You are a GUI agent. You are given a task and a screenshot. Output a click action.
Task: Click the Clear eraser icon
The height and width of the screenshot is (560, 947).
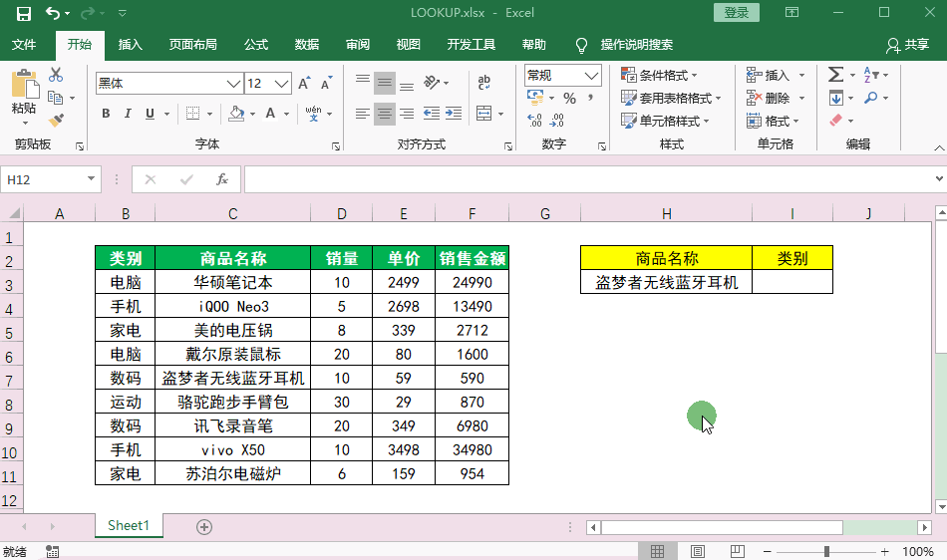[x=836, y=121]
